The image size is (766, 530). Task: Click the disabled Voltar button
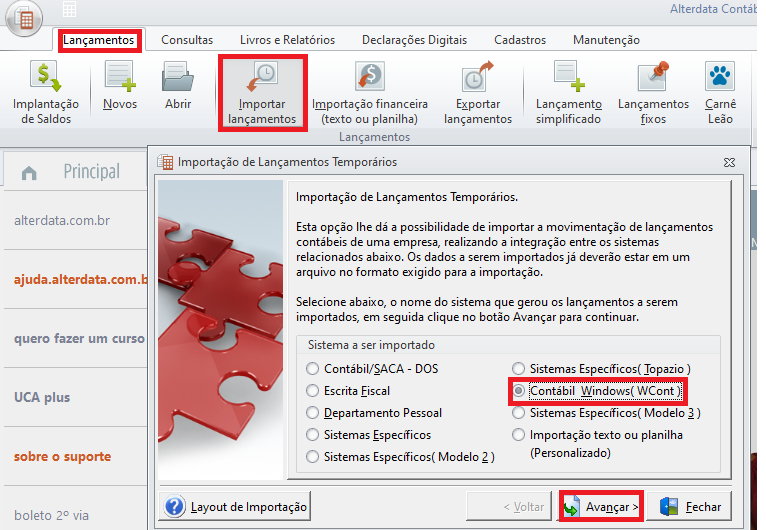509,507
